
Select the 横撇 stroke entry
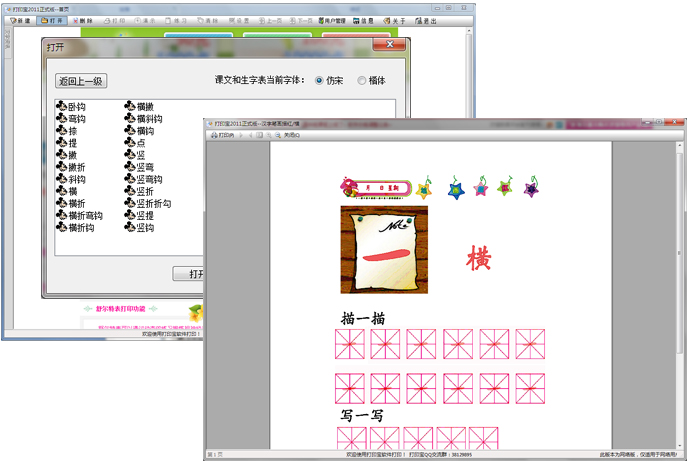(x=144, y=107)
